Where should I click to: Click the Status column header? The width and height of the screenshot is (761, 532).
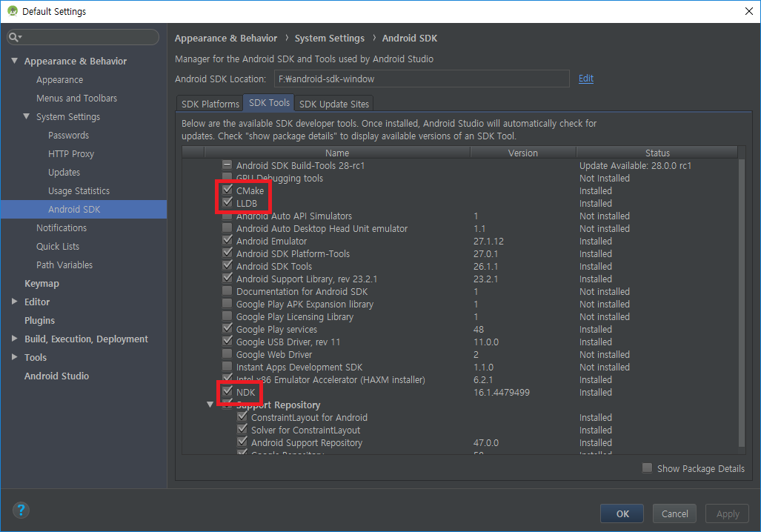pyautogui.click(x=657, y=153)
